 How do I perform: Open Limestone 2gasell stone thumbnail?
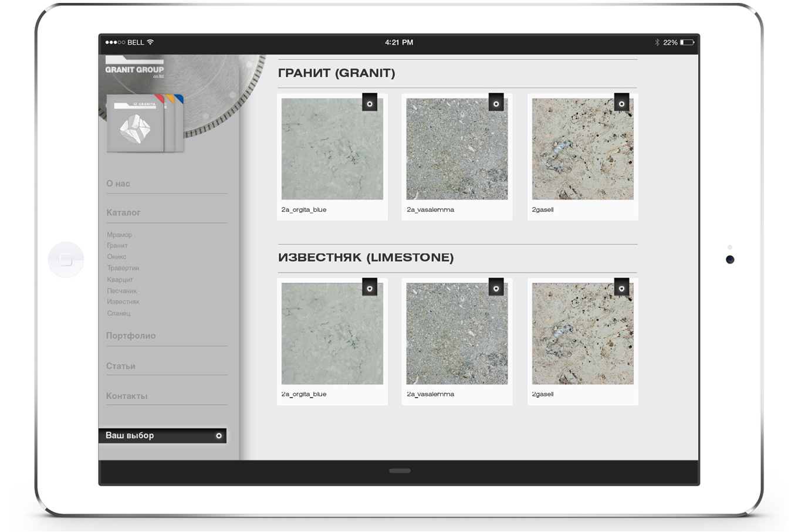tap(583, 334)
